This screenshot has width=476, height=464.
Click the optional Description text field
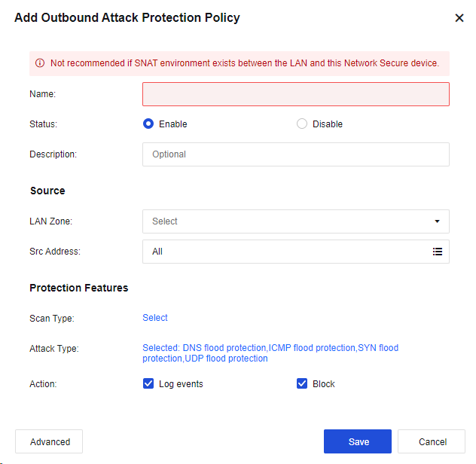point(295,154)
